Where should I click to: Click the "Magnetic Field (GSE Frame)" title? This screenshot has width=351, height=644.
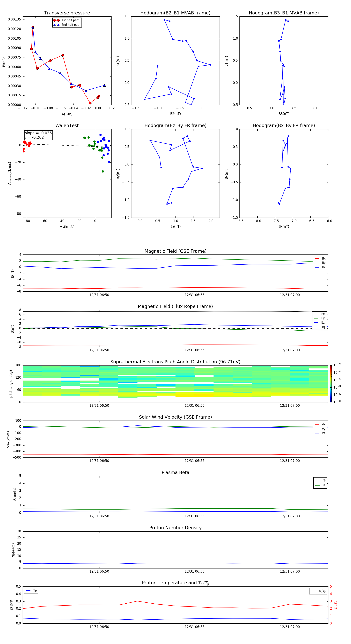click(x=175, y=251)
